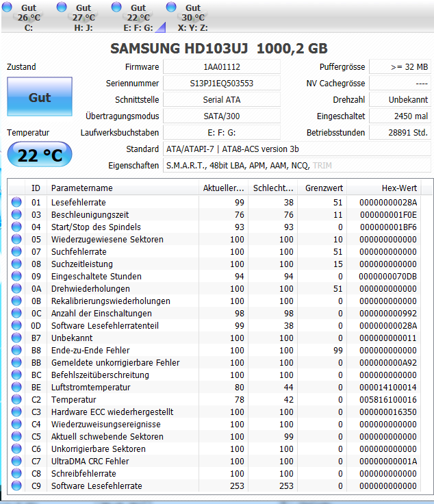Image resolution: width=434 pixels, height=504 pixels.
Task: Click the Hex-Wert column header
Action: (384, 188)
